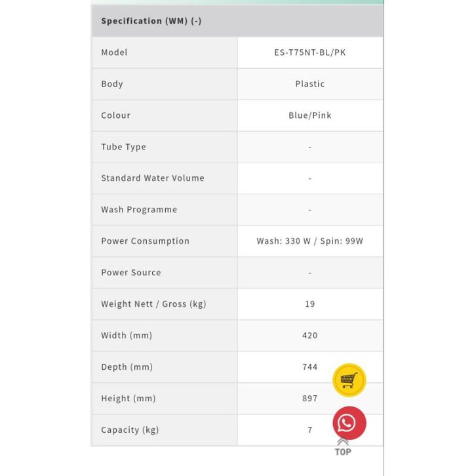Select the Colour value Blue/Pink
476x476 pixels.
point(309,115)
